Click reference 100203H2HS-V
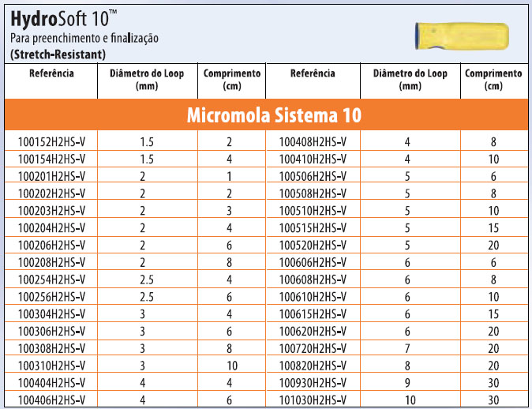 click(51, 211)
